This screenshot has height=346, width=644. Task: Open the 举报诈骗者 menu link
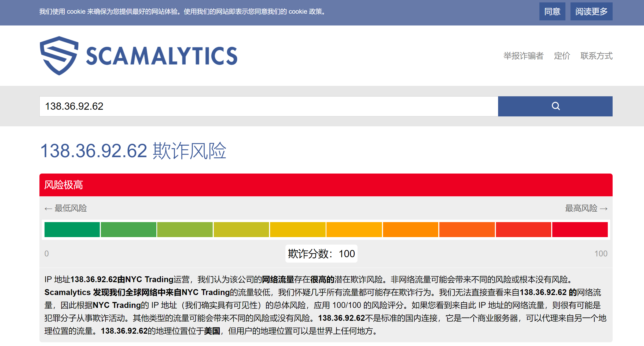click(523, 56)
